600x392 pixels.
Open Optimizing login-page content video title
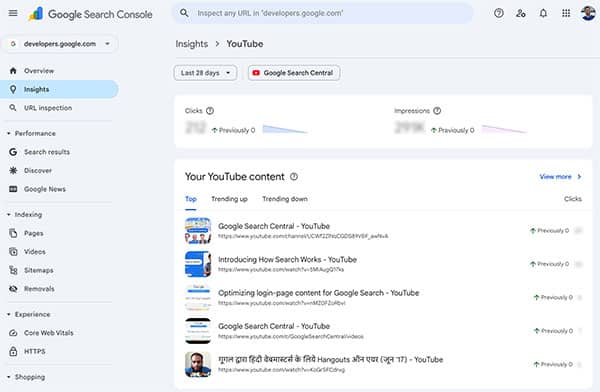tap(318, 293)
